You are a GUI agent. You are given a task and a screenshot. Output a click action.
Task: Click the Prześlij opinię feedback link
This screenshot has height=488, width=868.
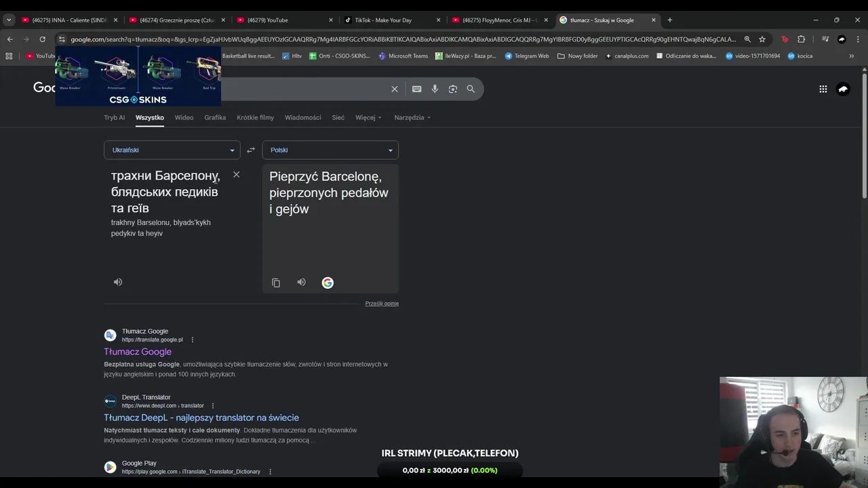382,304
